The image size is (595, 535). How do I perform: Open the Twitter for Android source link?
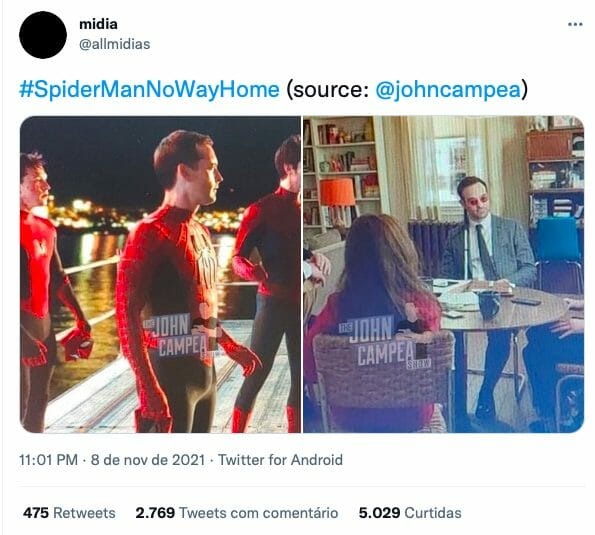pyautogui.click(x=280, y=460)
